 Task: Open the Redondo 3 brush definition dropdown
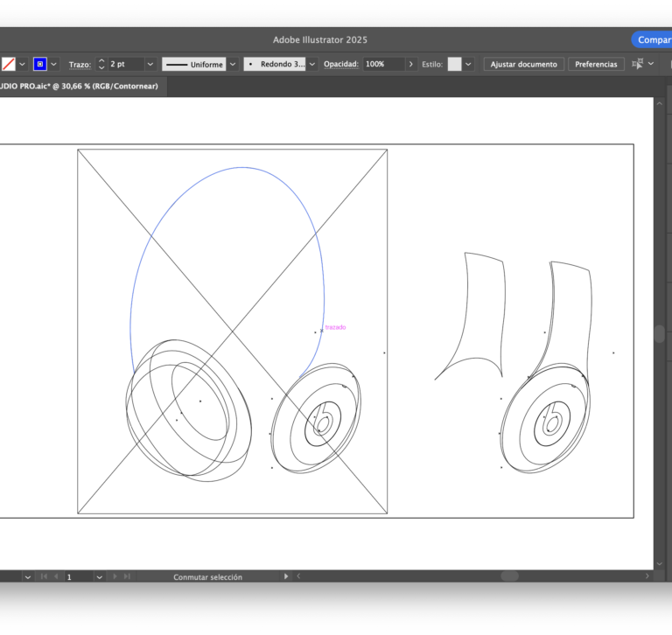pyautogui.click(x=311, y=64)
